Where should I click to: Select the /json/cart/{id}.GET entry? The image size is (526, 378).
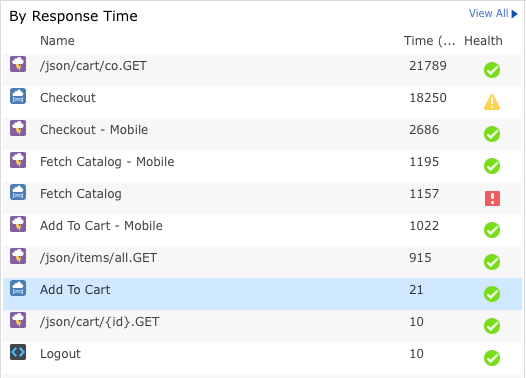pos(100,322)
